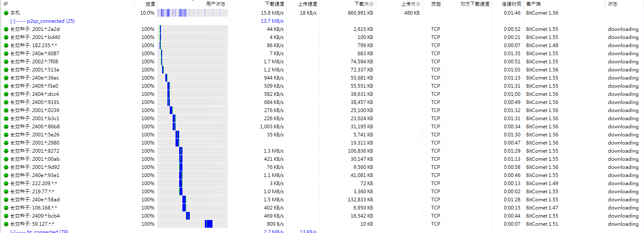Collapse the p2sp_connected (25) group
The image size is (644, 233).
point(13,21)
